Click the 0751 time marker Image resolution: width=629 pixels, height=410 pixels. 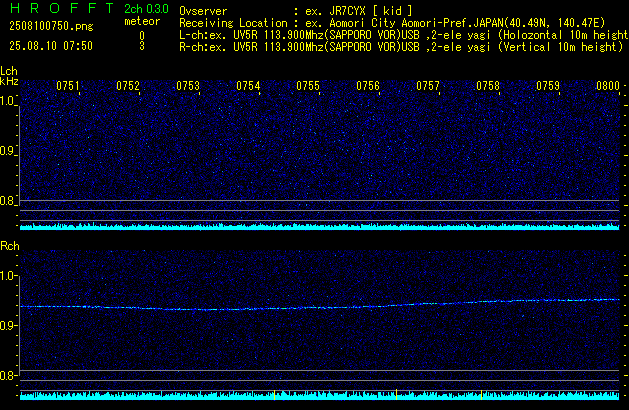pyautogui.click(x=68, y=86)
